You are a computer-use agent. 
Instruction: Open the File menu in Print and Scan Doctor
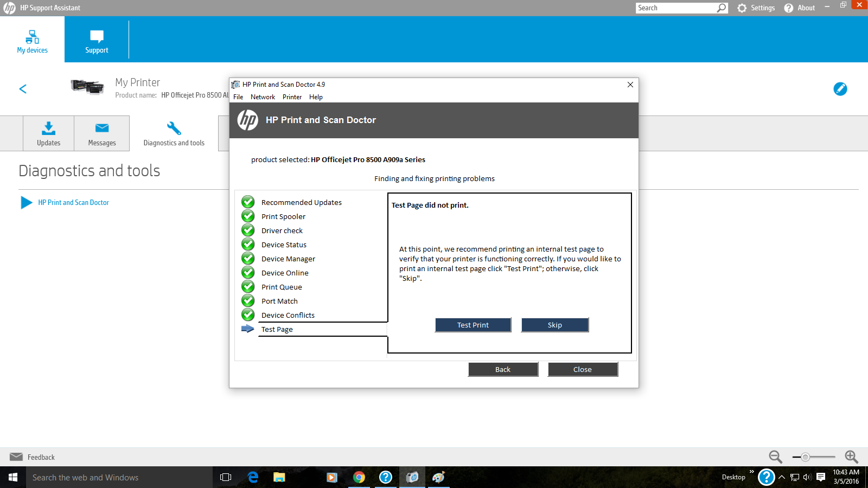tap(238, 97)
